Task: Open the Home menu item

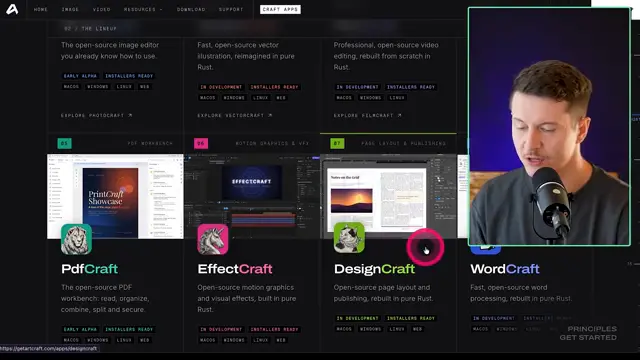Action: pyautogui.click(x=40, y=9)
